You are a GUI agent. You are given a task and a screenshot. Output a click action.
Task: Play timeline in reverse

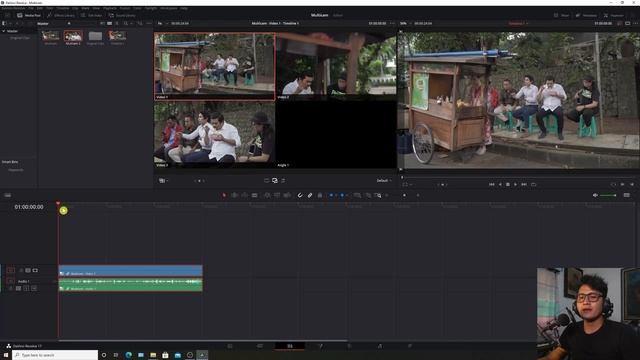tap(500, 184)
